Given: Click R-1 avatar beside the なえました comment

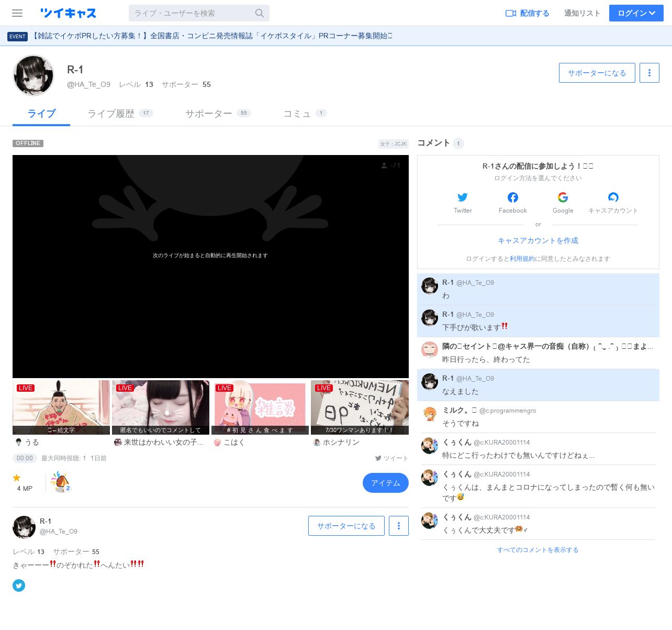Looking at the screenshot, I should coord(430,382).
